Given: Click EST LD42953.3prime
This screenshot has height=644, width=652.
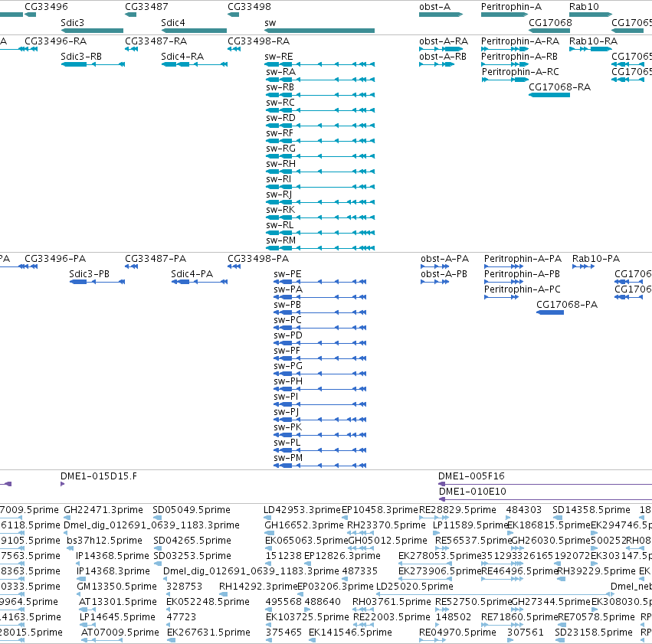Looking at the screenshot, I should (268, 518).
